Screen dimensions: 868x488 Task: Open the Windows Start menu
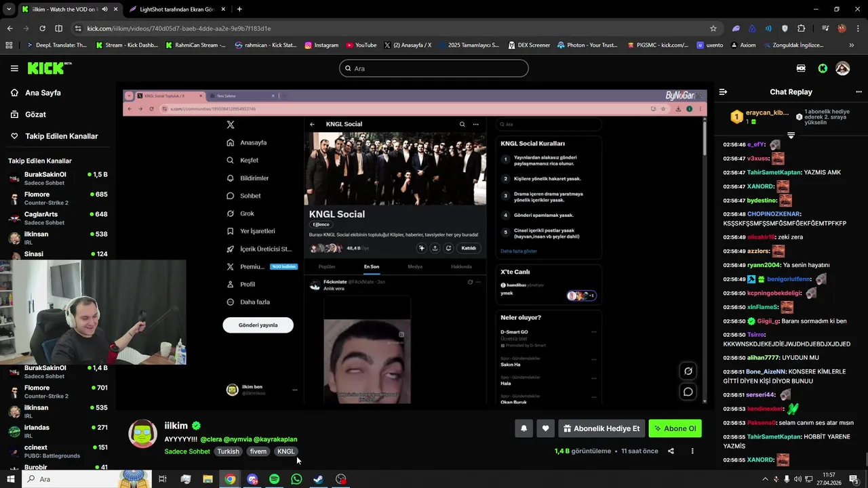(x=10, y=479)
